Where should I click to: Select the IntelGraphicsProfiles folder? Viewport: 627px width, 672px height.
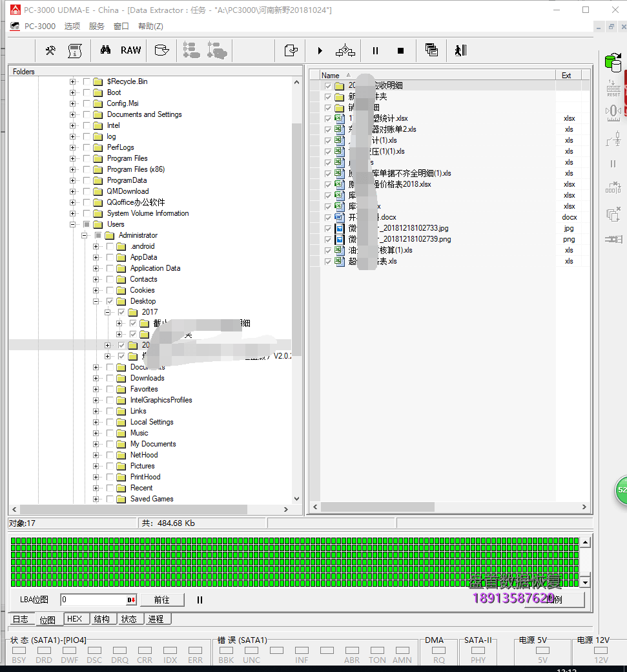pos(161,400)
